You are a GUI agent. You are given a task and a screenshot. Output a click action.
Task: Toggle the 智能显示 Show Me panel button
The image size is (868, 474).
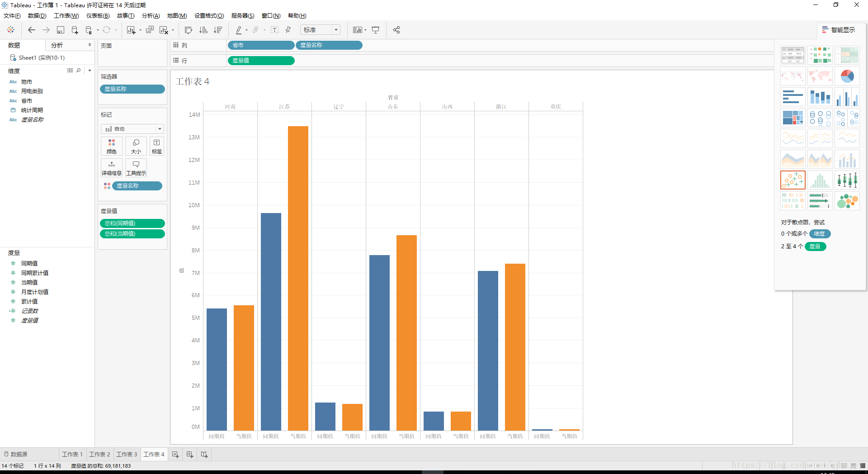click(x=839, y=30)
